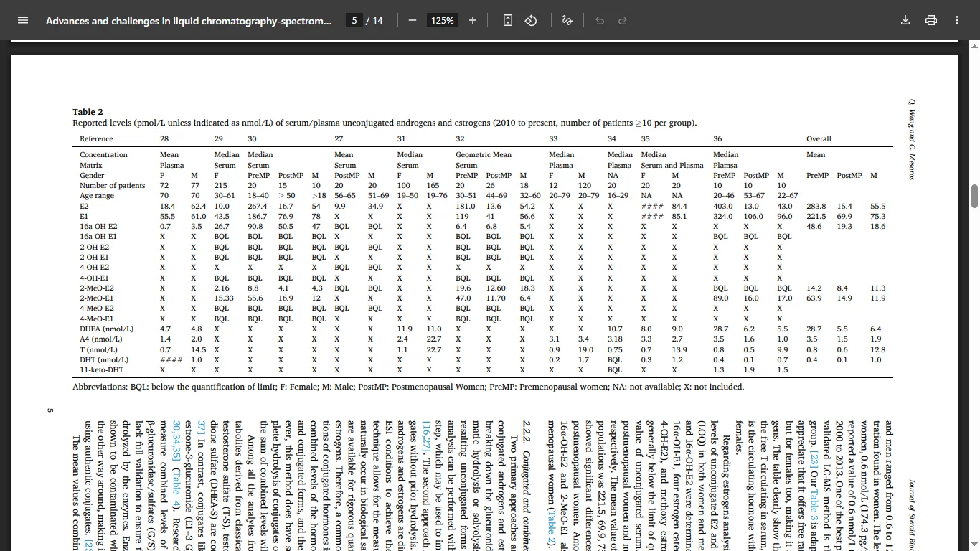Click the '4-OH-E1' row label
This screenshot has width=980, height=551.
[x=94, y=278]
